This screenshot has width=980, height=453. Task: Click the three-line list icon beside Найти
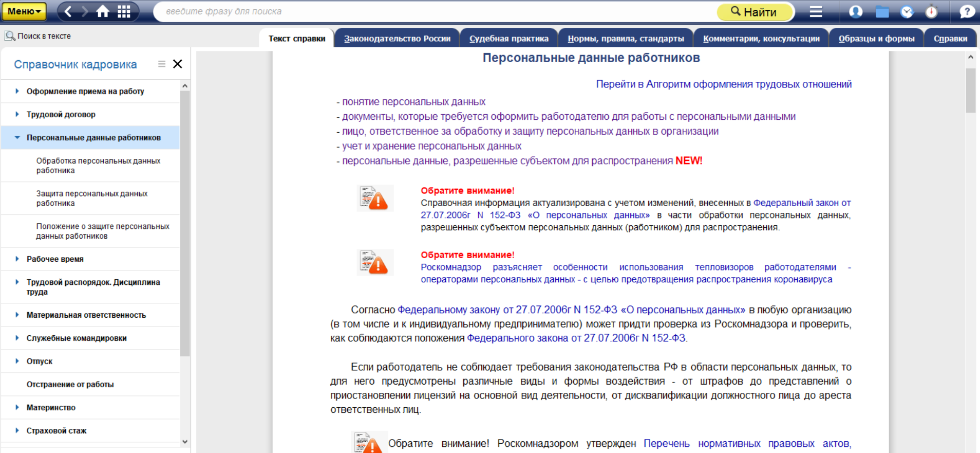(816, 11)
